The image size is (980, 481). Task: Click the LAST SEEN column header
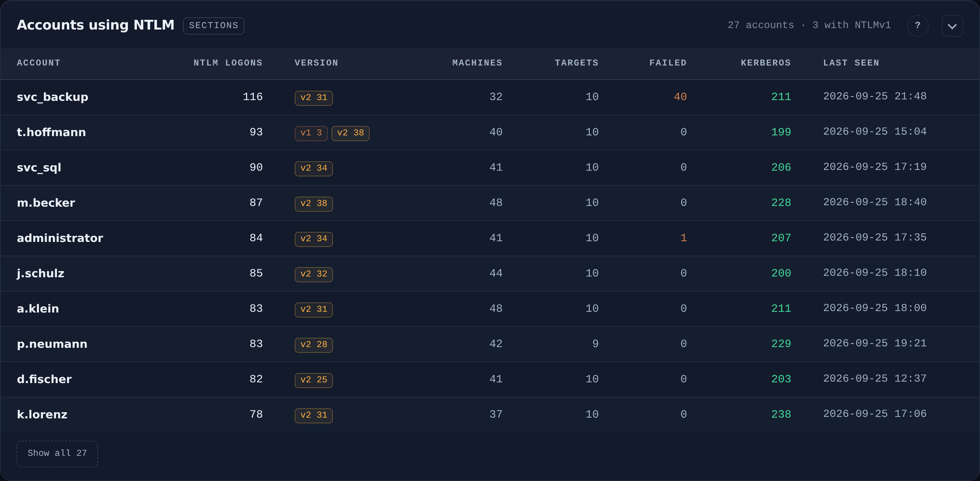851,63
